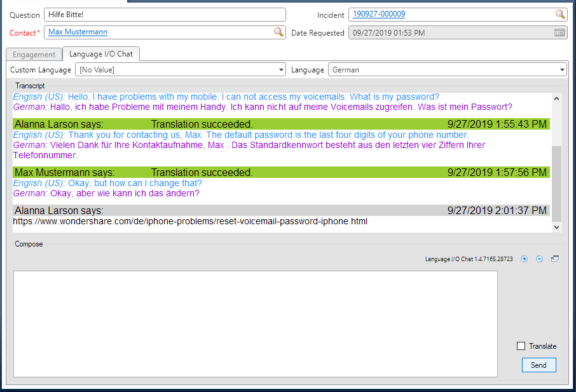The height and width of the screenshot is (392, 576).
Task: Click the transcript scrollbar thumb
Action: pos(557,181)
